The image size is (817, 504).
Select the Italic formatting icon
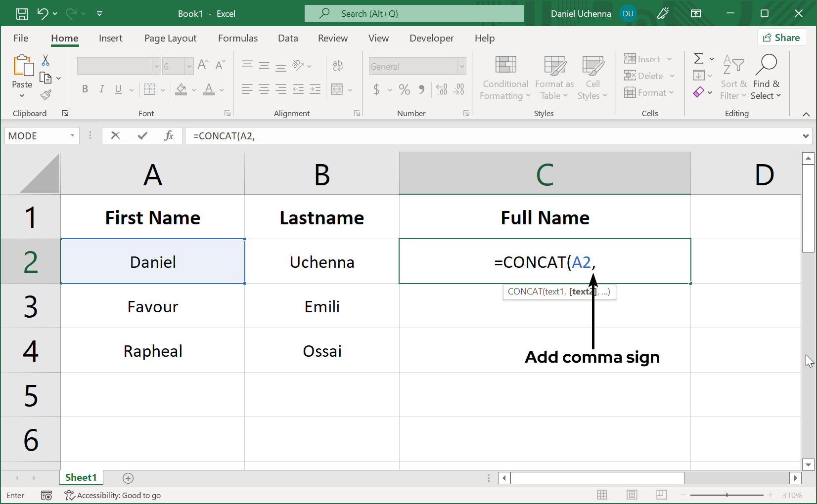tap(101, 89)
